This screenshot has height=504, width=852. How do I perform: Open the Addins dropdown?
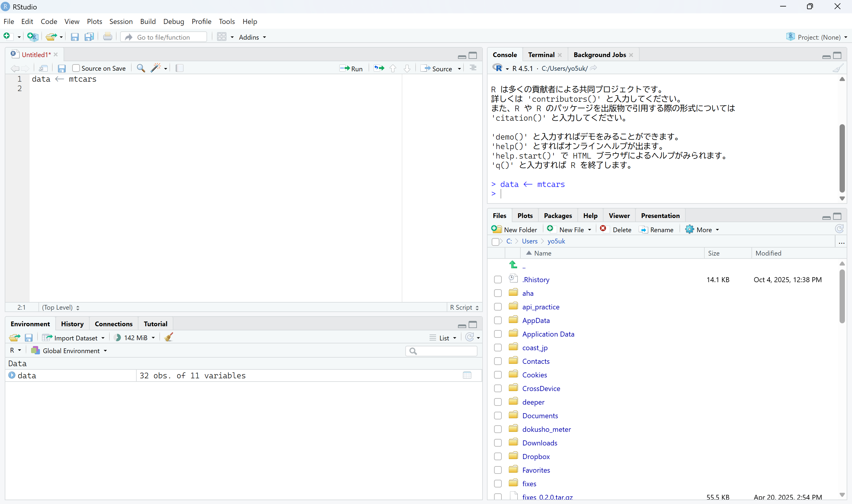coord(252,37)
